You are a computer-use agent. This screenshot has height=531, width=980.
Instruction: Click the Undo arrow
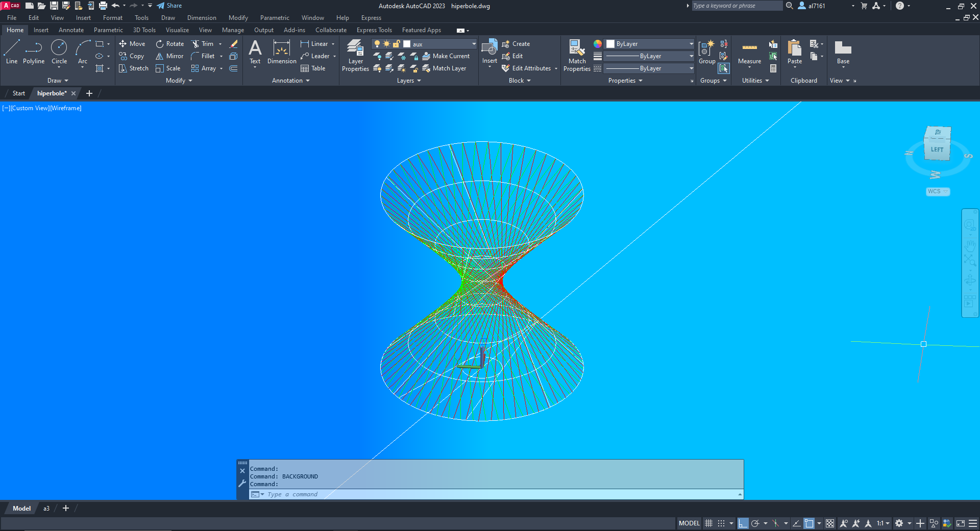(115, 6)
